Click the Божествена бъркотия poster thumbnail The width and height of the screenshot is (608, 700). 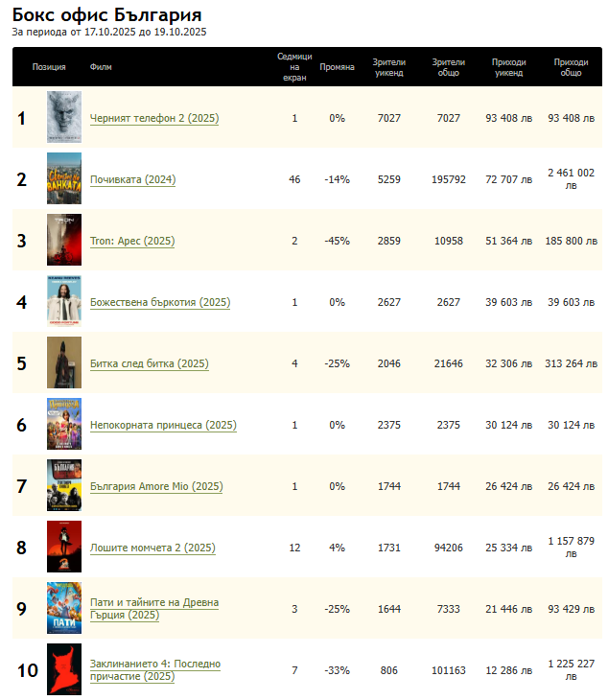coord(64,301)
